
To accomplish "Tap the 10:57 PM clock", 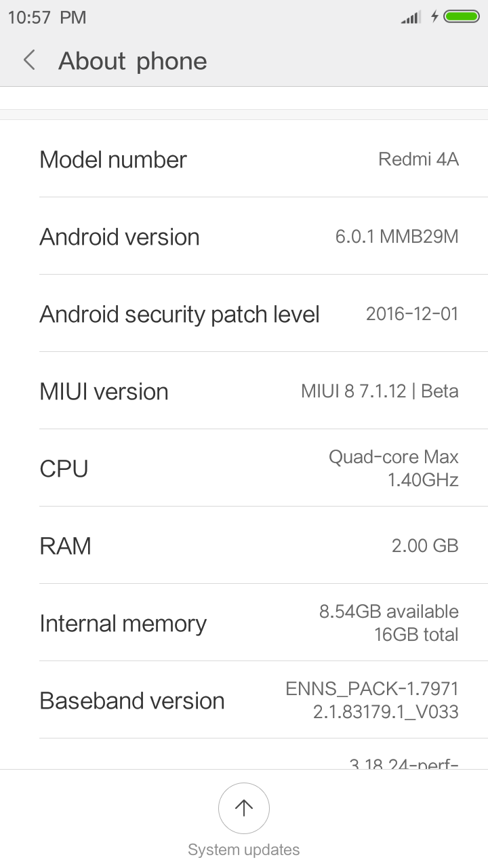I will [47, 18].
